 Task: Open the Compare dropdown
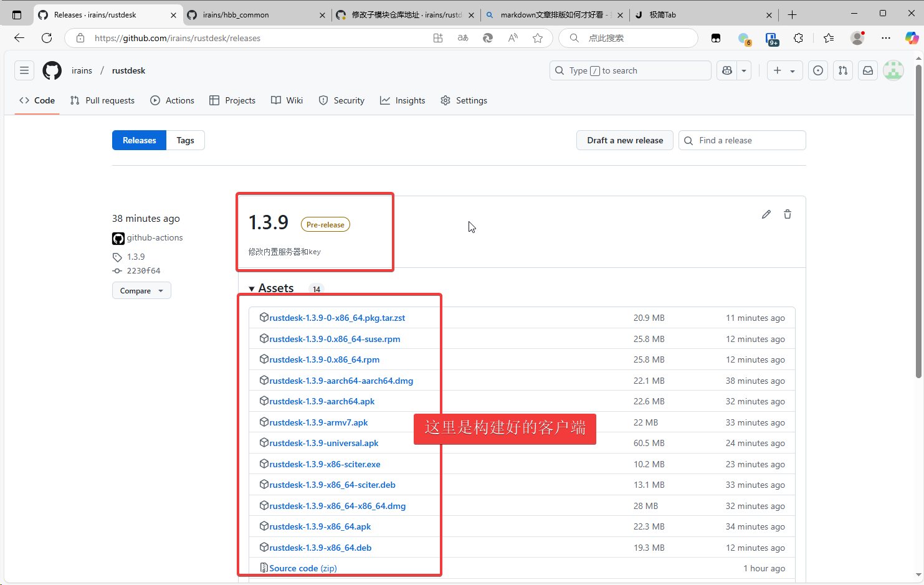141,291
